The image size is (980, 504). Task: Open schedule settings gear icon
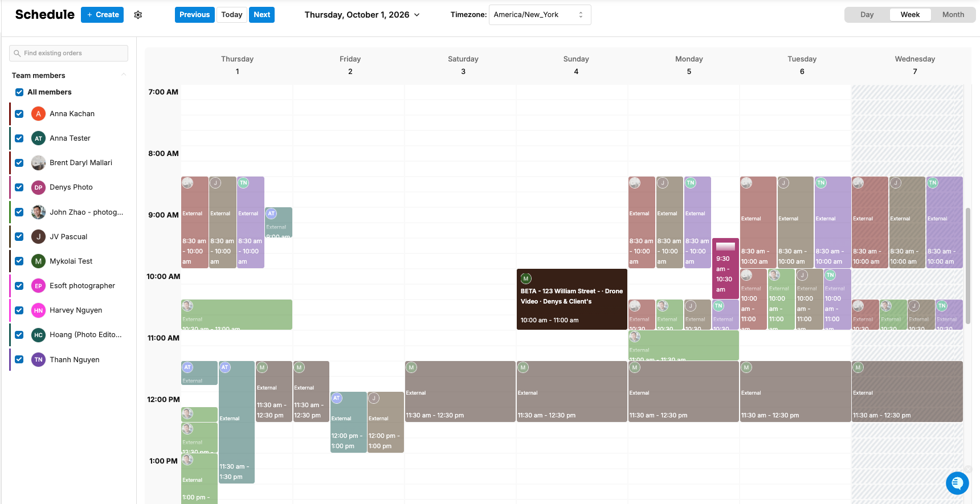click(138, 15)
